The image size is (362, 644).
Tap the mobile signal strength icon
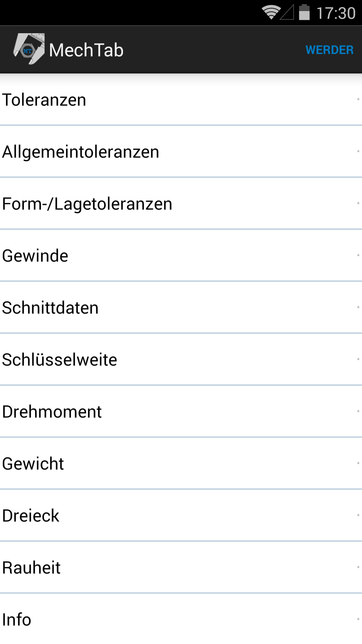[287, 12]
